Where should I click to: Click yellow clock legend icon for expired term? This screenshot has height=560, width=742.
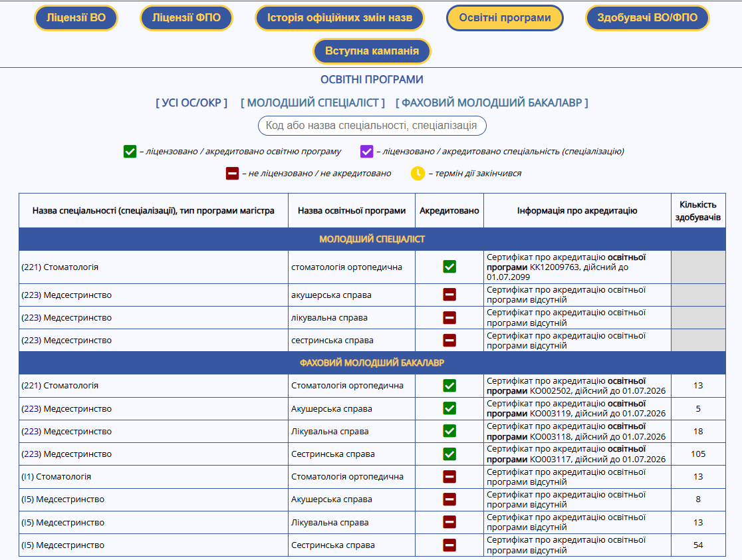pyautogui.click(x=418, y=174)
